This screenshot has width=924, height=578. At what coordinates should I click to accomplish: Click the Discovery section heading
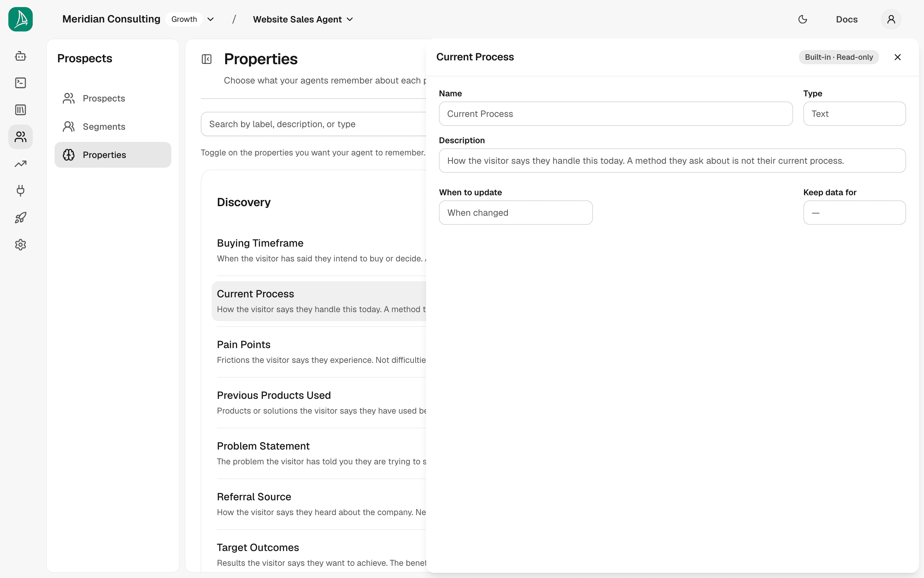click(244, 202)
